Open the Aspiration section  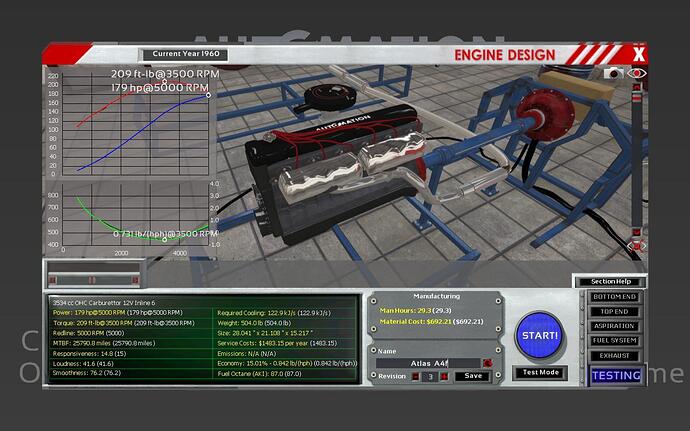click(x=614, y=326)
